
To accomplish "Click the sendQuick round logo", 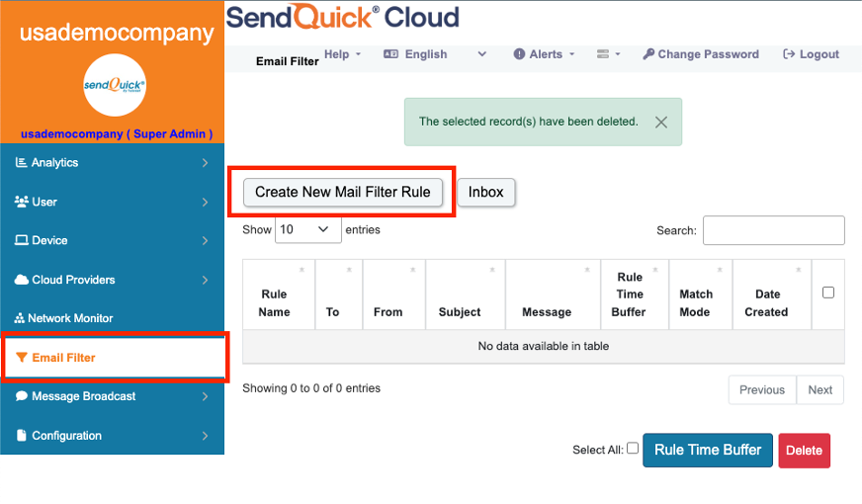I will [115, 85].
